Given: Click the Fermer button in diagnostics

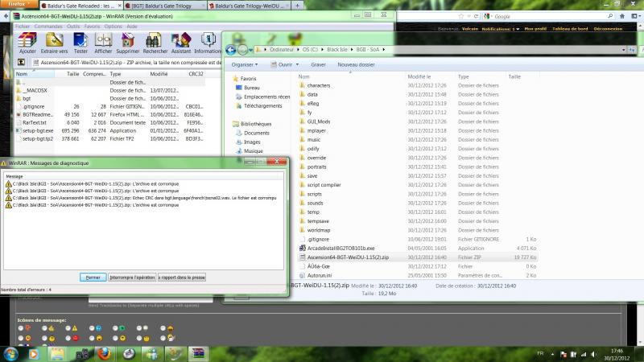Looking at the screenshot, I should tap(93, 278).
